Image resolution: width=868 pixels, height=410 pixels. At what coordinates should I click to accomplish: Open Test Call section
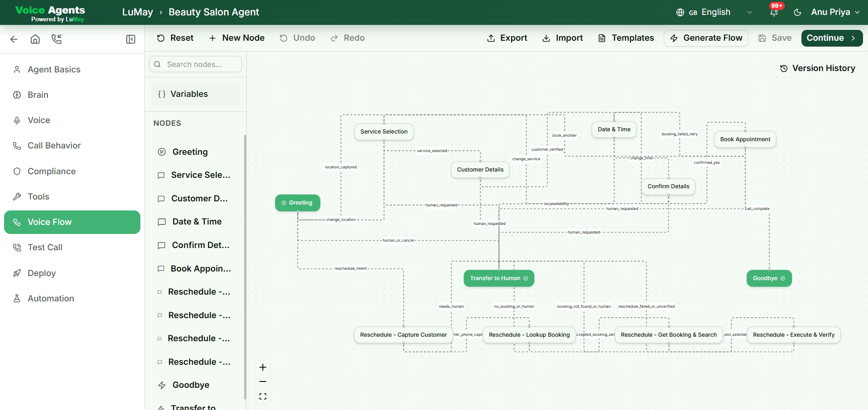(72, 247)
